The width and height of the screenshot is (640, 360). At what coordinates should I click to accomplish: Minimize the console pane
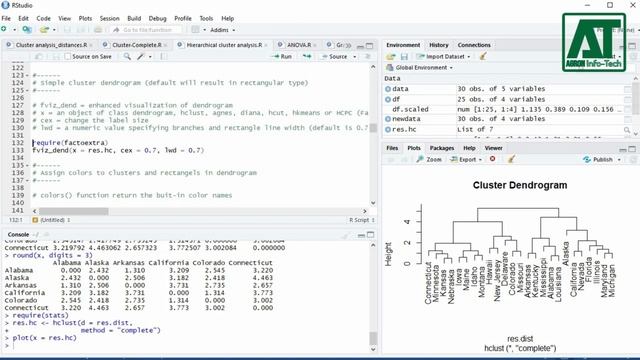361,235
